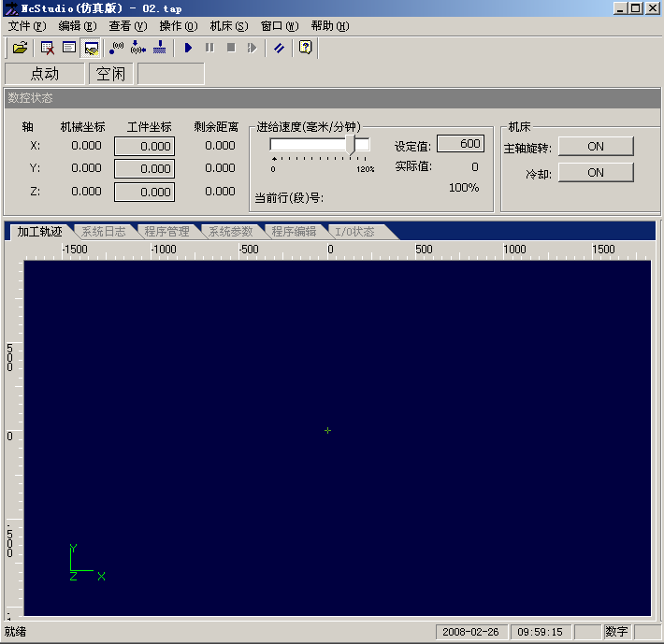Click the feed rate slider handle

pyautogui.click(x=351, y=145)
